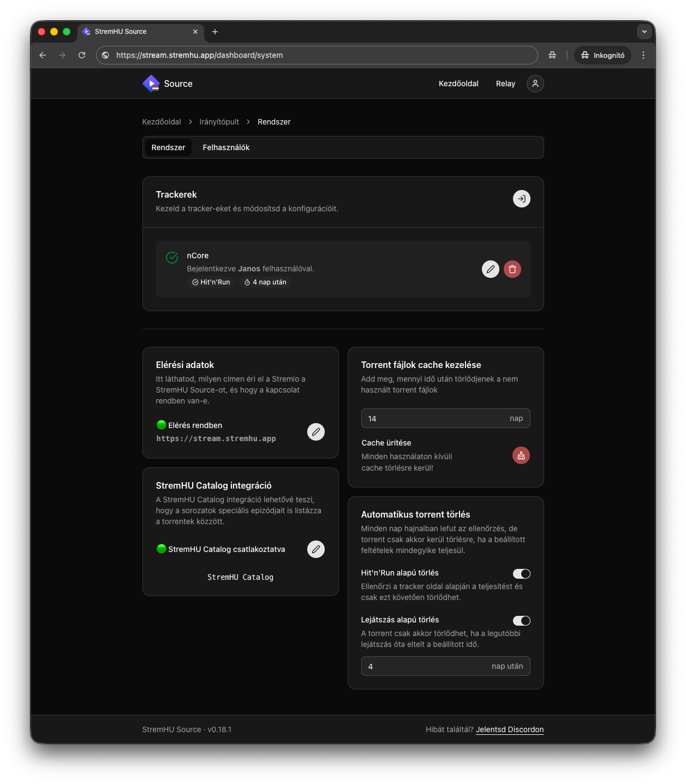686x784 pixels.
Task: Click Irányítópult breadcrumb link
Action: [219, 122]
